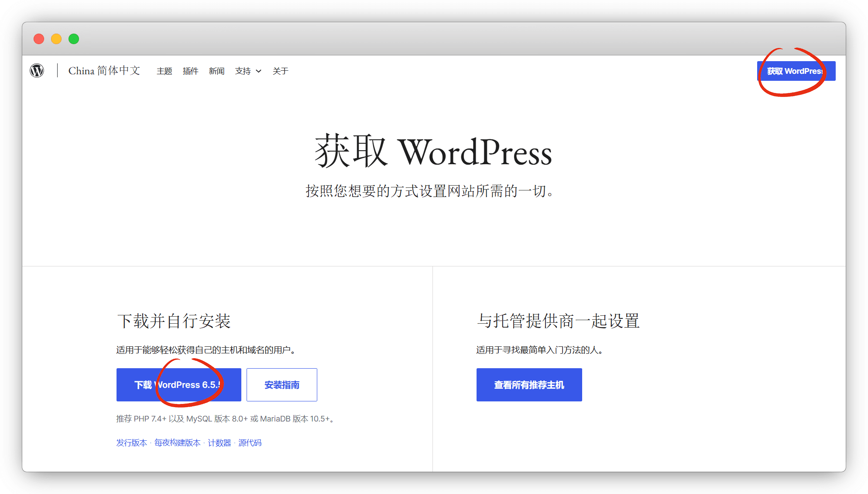The height and width of the screenshot is (494, 868).
Task: Expand the 支持 dropdown chevron
Action: (258, 71)
